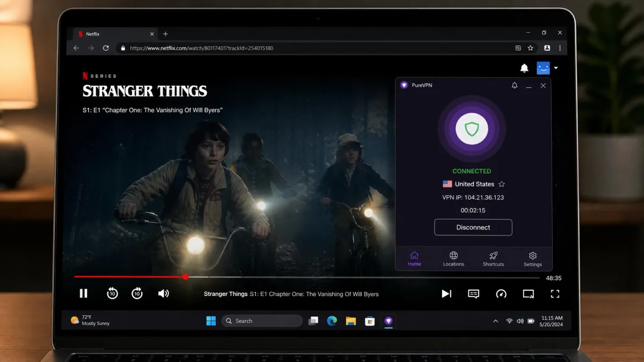Viewport: 644px width, 362px height.
Task: Open Netflix notifications bell
Action: coord(524,68)
